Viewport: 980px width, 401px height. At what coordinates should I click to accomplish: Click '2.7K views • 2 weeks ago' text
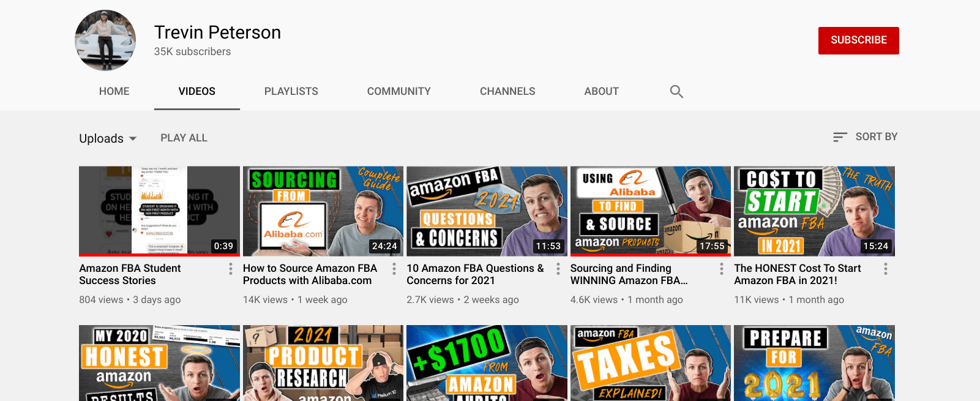[463, 300]
